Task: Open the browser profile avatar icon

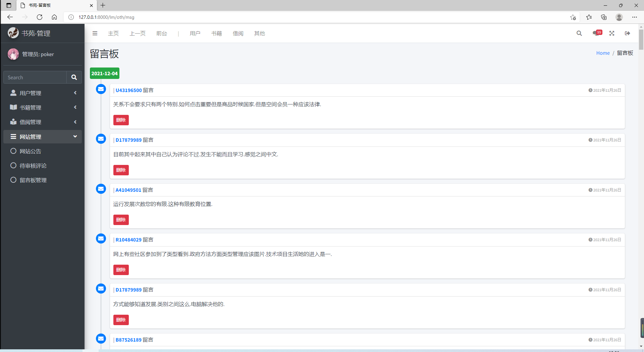Action: click(x=619, y=17)
